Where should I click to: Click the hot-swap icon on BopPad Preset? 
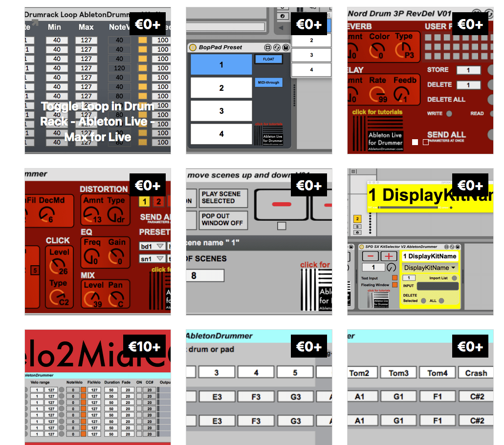[277, 47]
